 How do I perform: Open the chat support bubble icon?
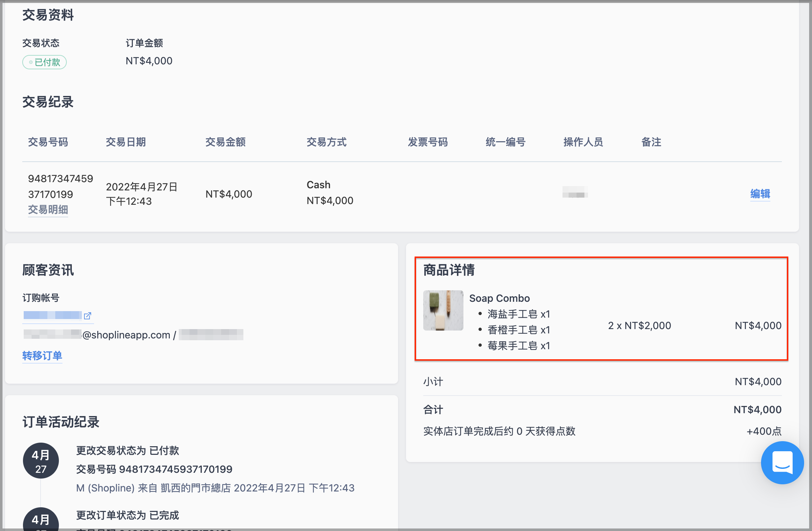click(782, 462)
